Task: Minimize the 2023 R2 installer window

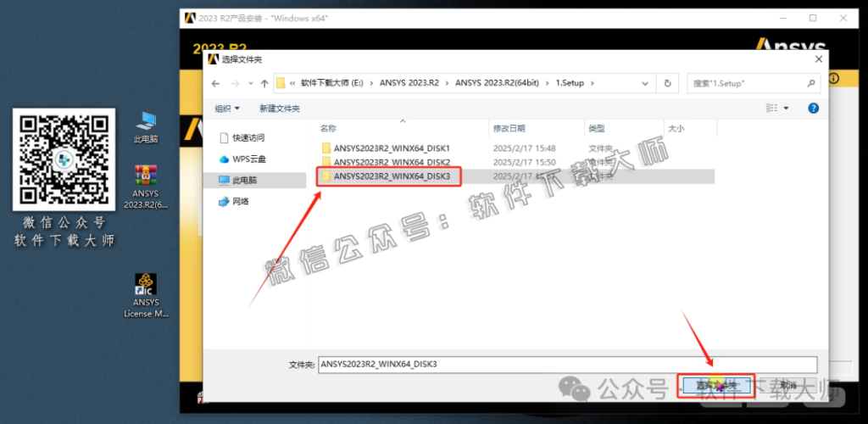Action: pyautogui.click(x=782, y=18)
